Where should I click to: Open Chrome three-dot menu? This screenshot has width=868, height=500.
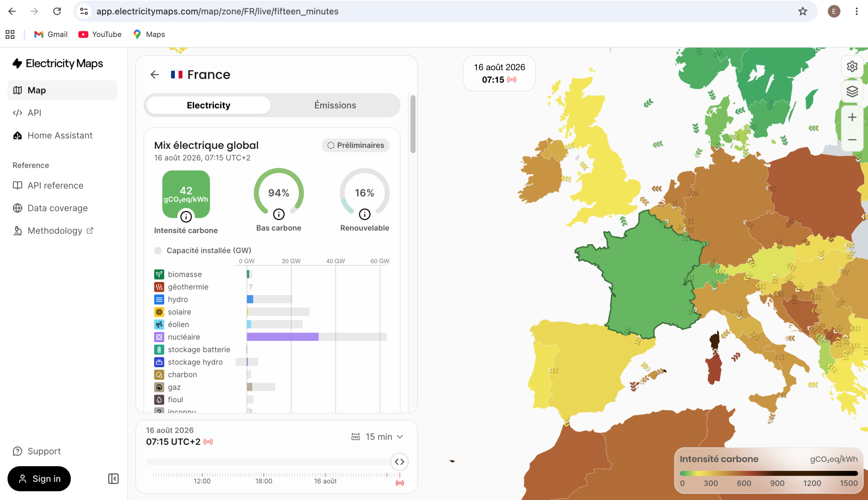856,11
